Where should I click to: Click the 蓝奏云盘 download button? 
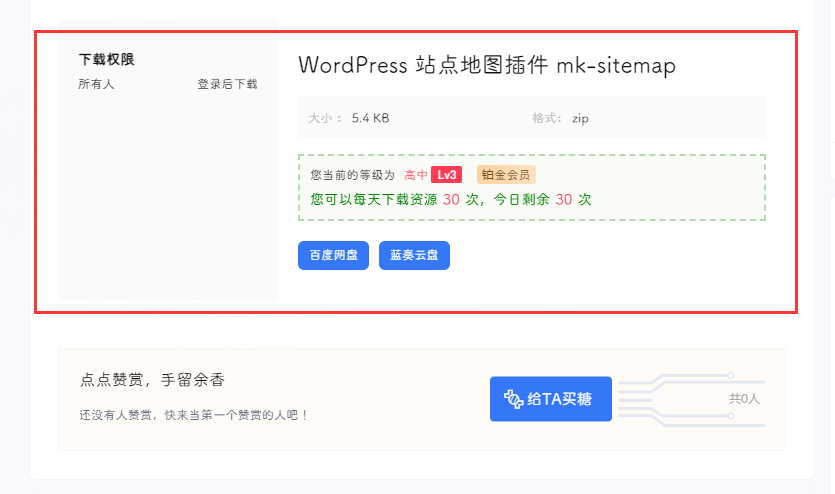[x=414, y=256]
